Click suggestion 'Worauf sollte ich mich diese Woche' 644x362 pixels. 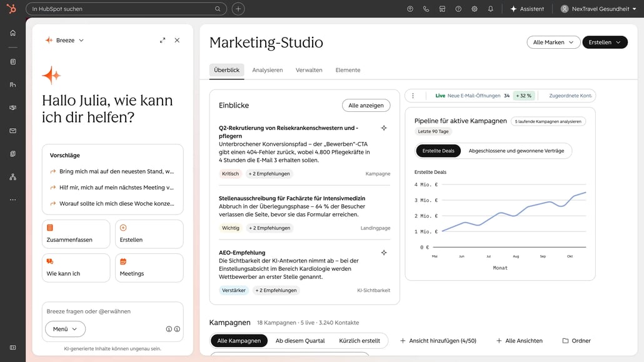tap(112, 203)
